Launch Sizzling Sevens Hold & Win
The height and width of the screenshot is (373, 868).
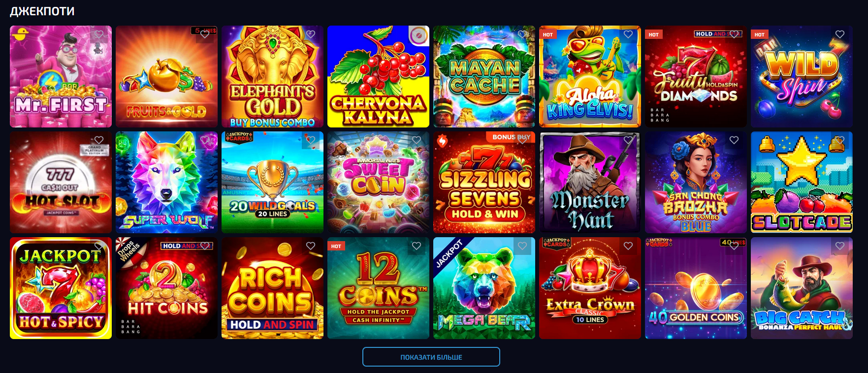(484, 182)
